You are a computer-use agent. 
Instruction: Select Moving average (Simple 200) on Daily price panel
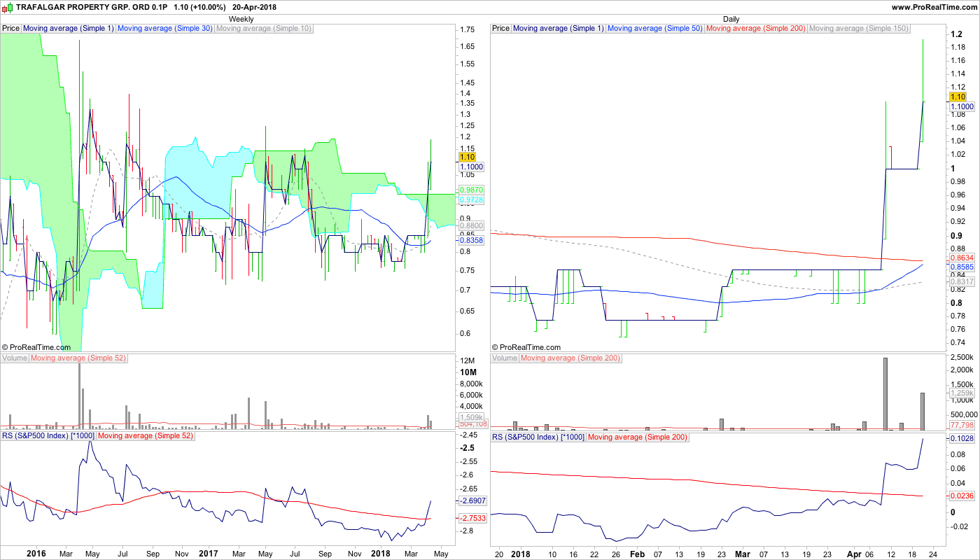pyautogui.click(x=756, y=29)
